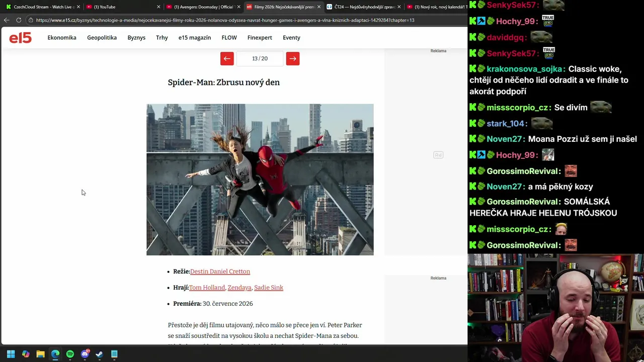Follow the Zendaya link
Image resolution: width=644 pixels, height=362 pixels.
point(239,288)
